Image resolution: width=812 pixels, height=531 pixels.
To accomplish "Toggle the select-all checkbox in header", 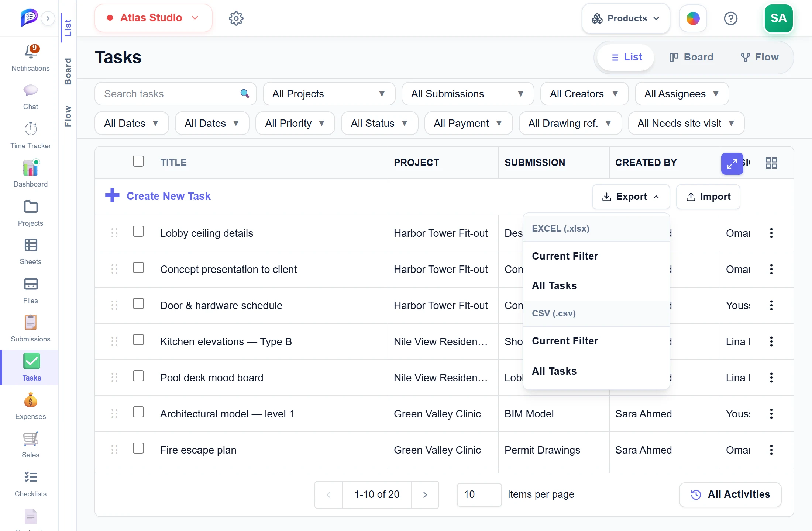I will click(x=138, y=161).
